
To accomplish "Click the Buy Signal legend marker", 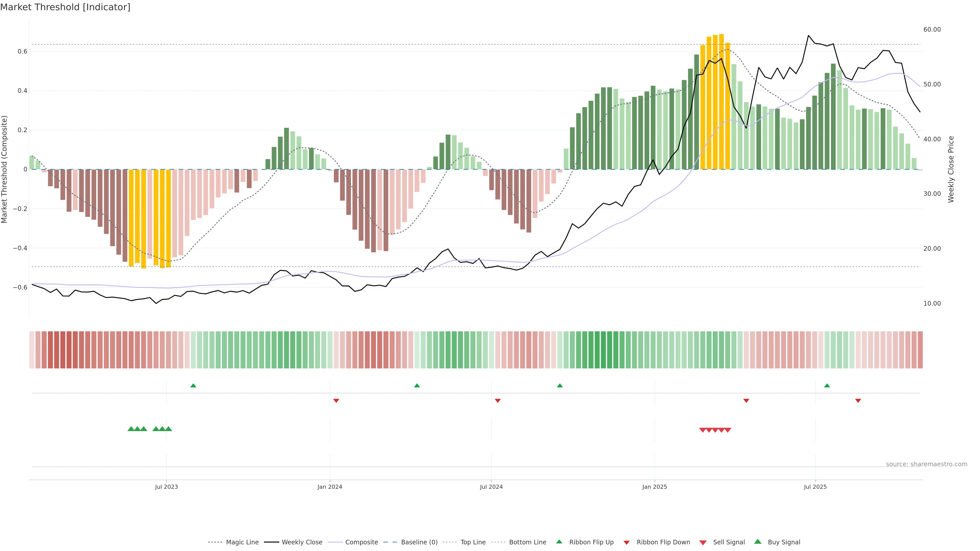I will (x=757, y=542).
